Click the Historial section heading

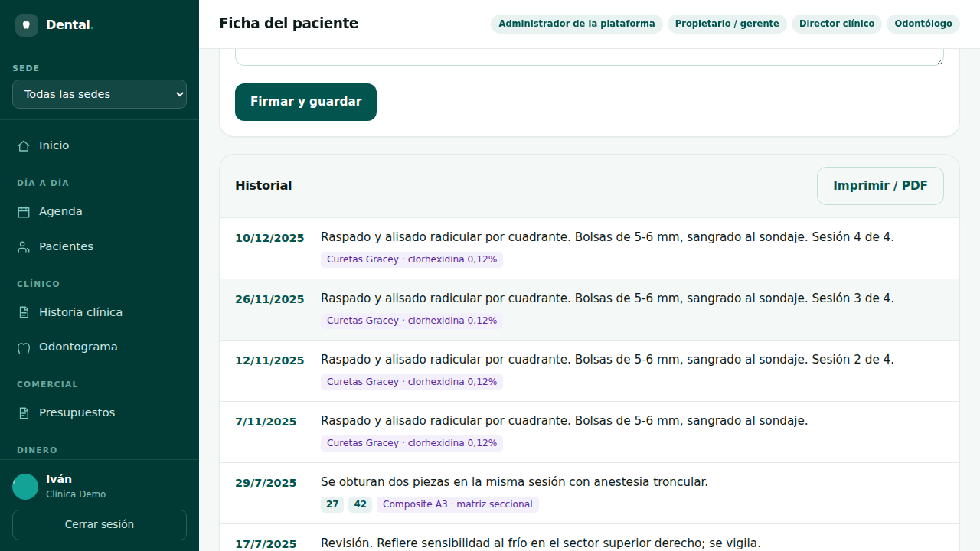pyautogui.click(x=263, y=186)
